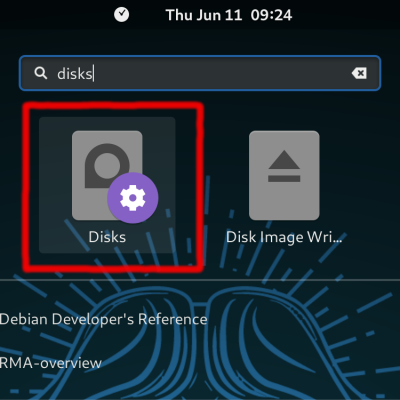The height and width of the screenshot is (400, 400).
Task: Open the RMA-overview search result
Action: (51, 363)
